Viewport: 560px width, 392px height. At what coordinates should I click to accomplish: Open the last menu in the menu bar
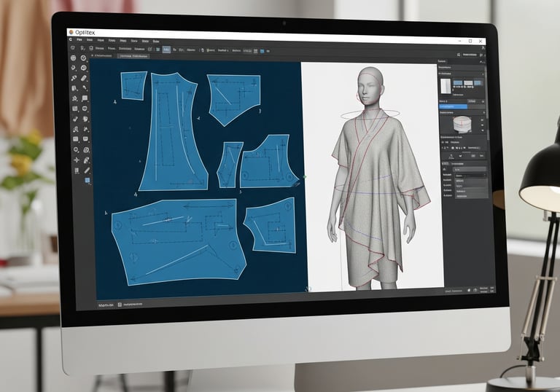click(156, 42)
